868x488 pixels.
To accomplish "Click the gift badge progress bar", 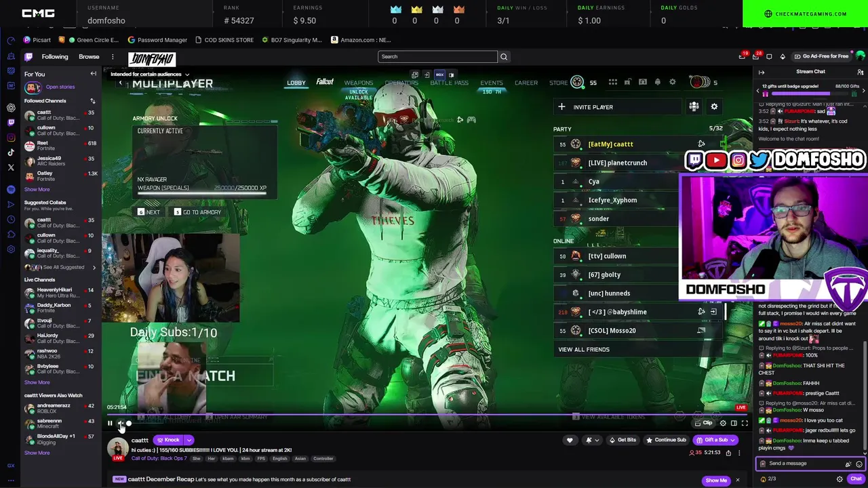I will (x=810, y=94).
